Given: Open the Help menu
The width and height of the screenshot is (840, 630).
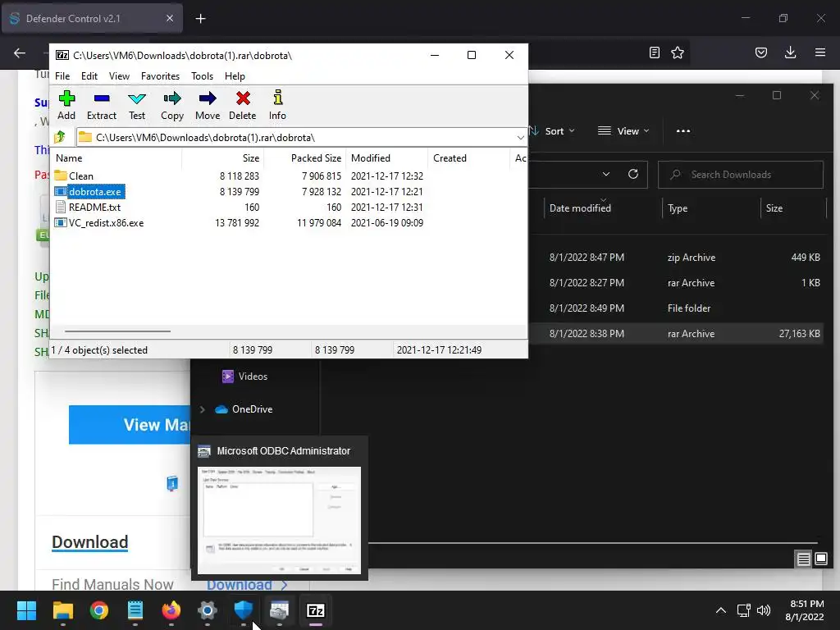Looking at the screenshot, I should coord(235,76).
